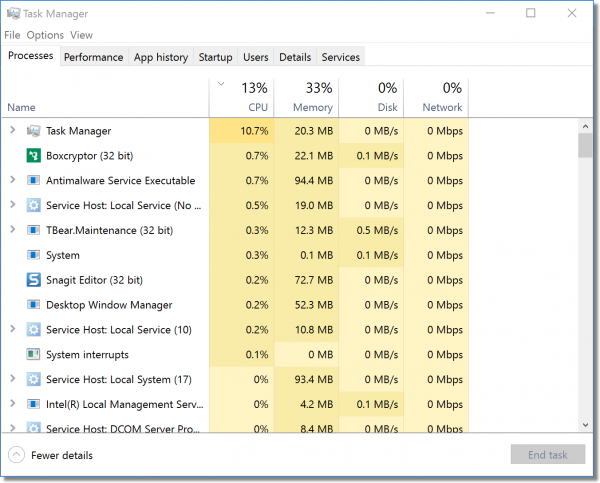
Task: Expand the Antimalware Service Executable row
Action: [13, 179]
